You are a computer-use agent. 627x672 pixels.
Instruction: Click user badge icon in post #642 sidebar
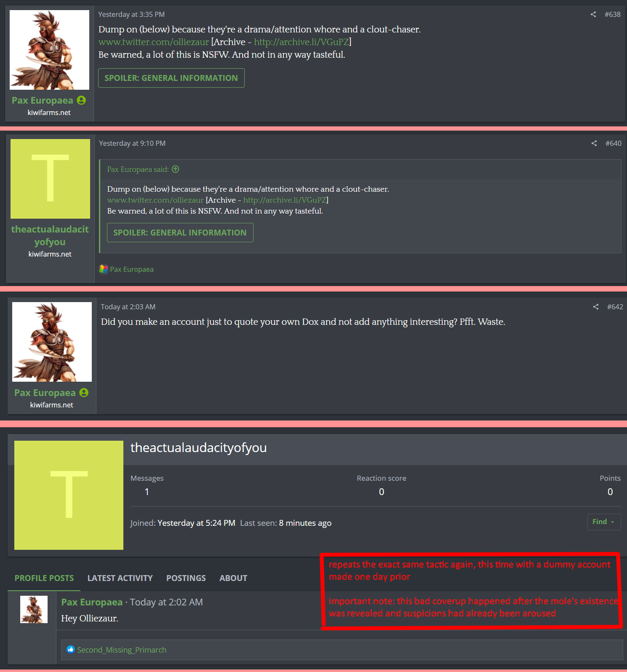click(x=84, y=393)
